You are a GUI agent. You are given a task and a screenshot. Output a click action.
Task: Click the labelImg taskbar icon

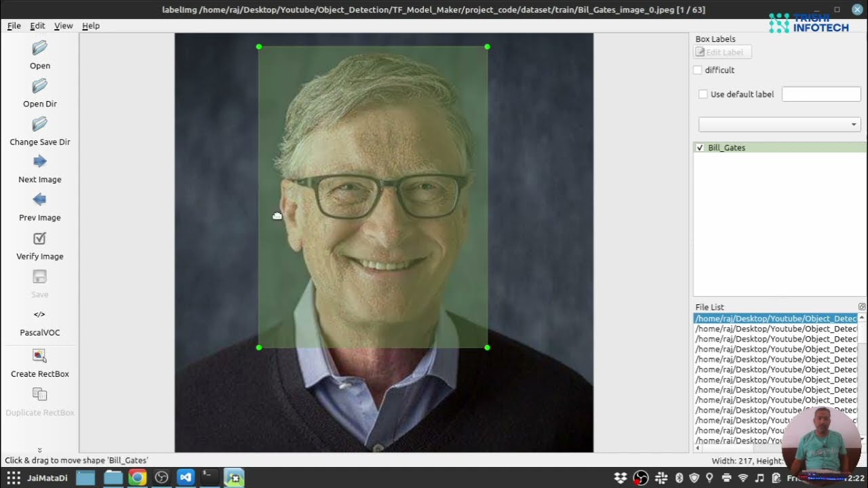click(x=234, y=478)
